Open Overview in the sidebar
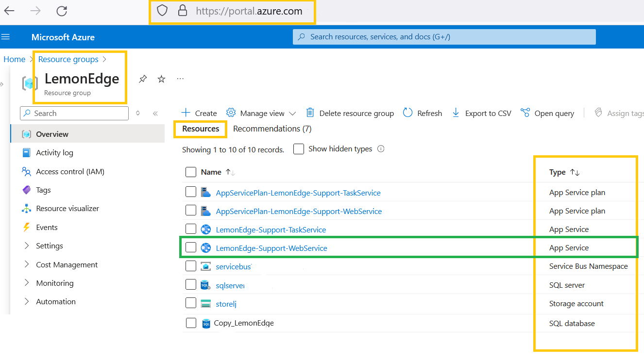The image size is (644, 361). [x=87, y=134]
